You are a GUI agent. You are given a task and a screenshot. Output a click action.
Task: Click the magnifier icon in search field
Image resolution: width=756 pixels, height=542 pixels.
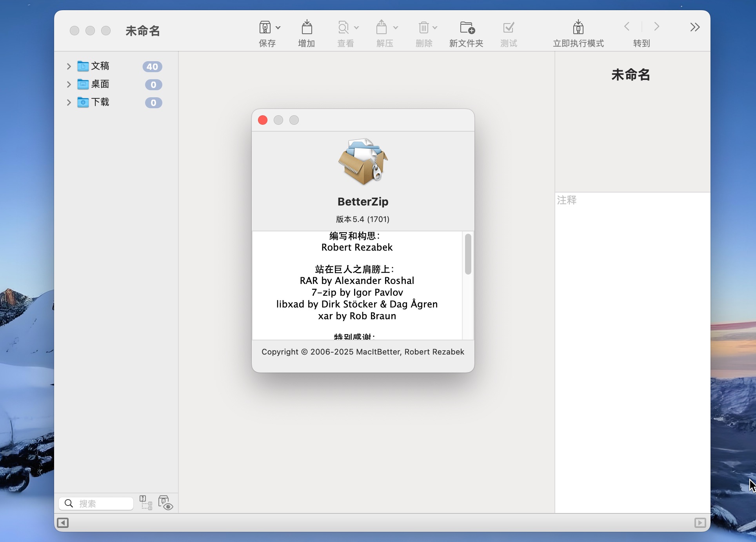tap(69, 503)
